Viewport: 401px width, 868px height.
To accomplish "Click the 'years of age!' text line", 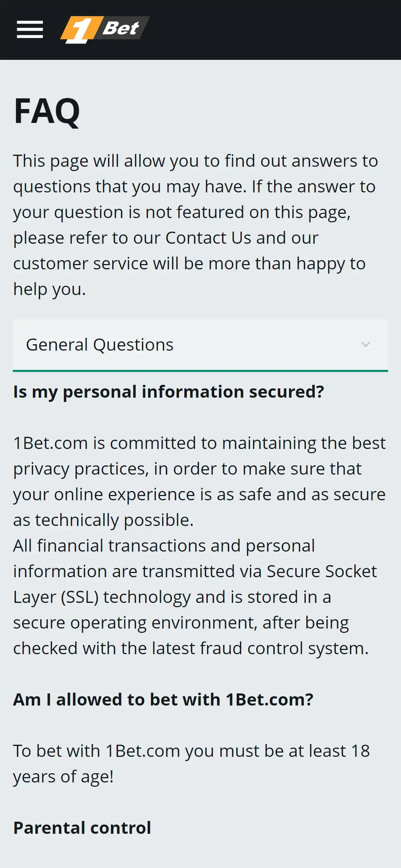I will point(63,777).
